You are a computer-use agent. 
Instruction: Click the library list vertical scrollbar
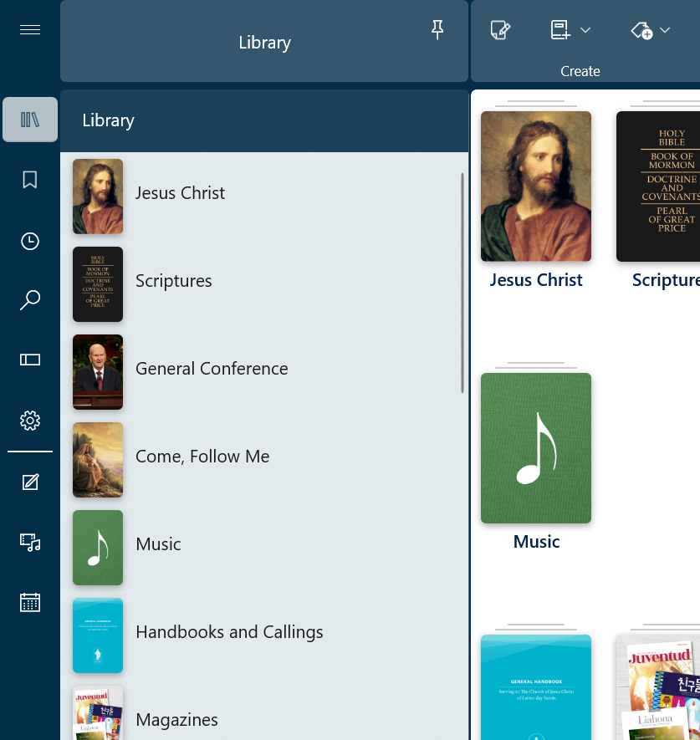point(462,283)
